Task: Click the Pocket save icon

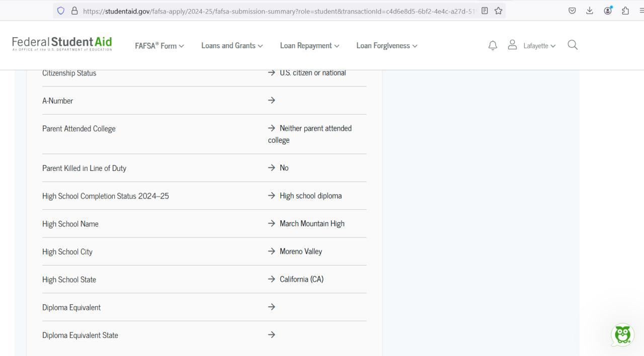Action: [572, 11]
